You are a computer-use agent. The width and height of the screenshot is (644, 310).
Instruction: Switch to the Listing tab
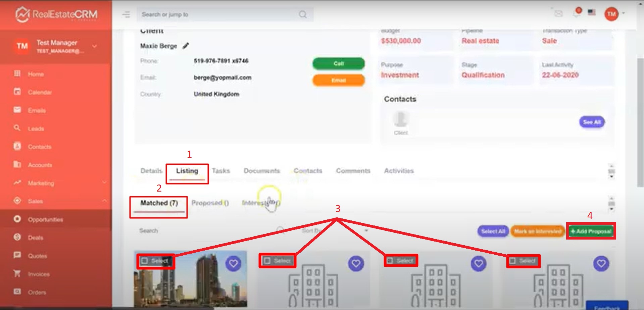[x=187, y=171]
